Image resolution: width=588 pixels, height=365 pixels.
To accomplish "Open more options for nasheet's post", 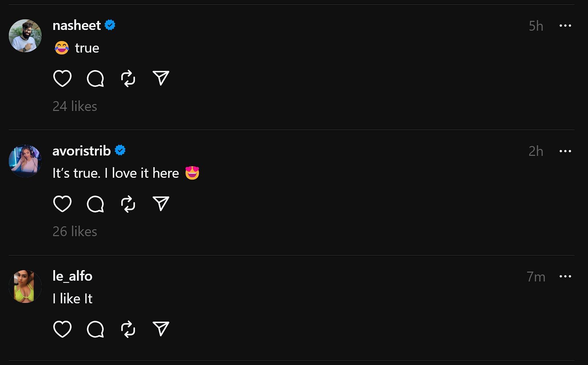I will pyautogui.click(x=565, y=26).
